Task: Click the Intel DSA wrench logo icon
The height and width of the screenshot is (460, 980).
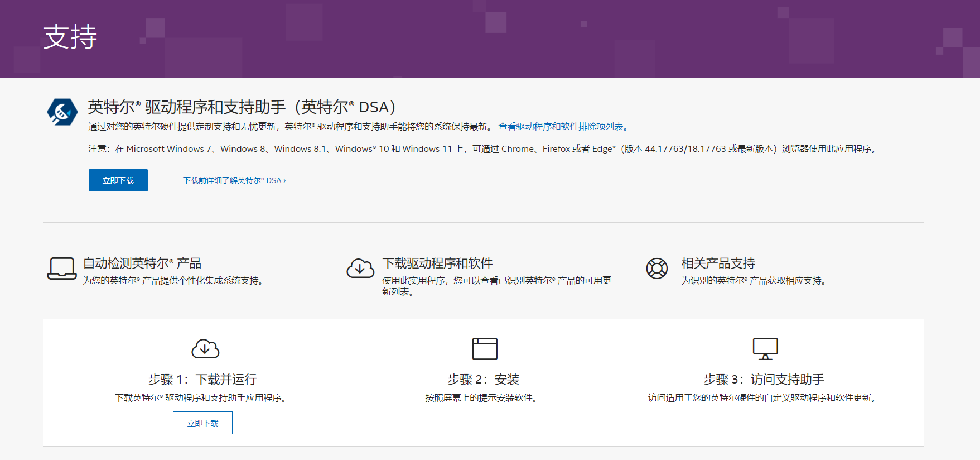Action: pyautogui.click(x=62, y=112)
